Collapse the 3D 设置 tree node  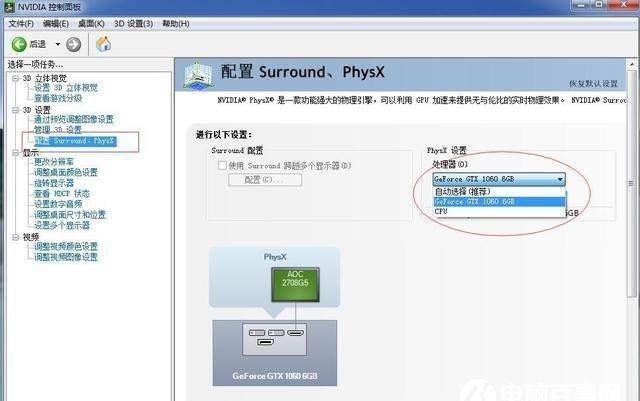[x=16, y=110]
